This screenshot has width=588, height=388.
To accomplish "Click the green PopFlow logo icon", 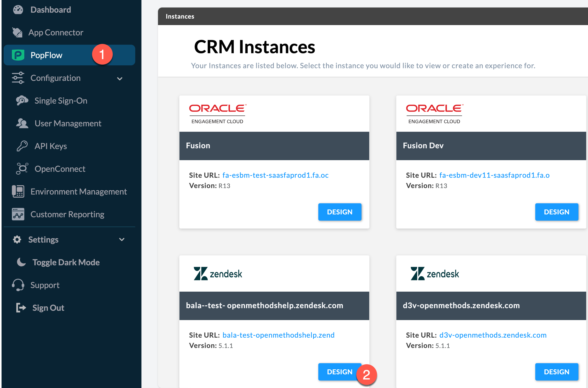I will (x=18, y=55).
